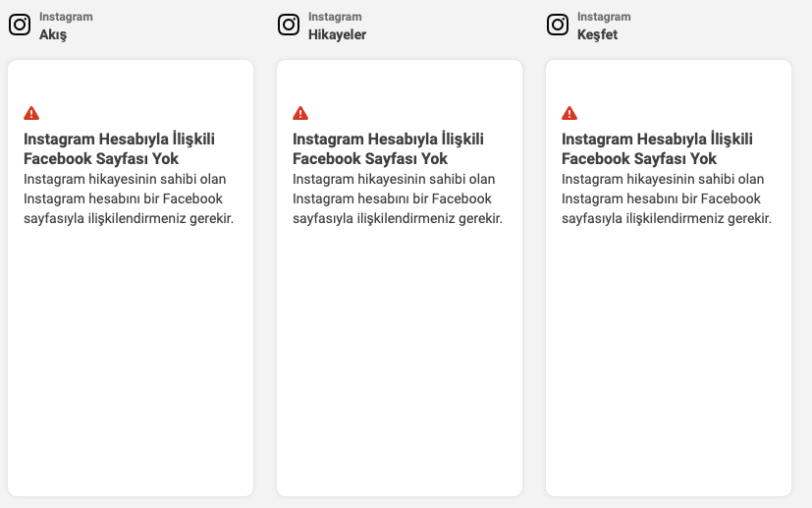Viewport: 812px width, 508px height.
Task: Click the Instagram icon beside Keşfet
Action: coord(558,25)
